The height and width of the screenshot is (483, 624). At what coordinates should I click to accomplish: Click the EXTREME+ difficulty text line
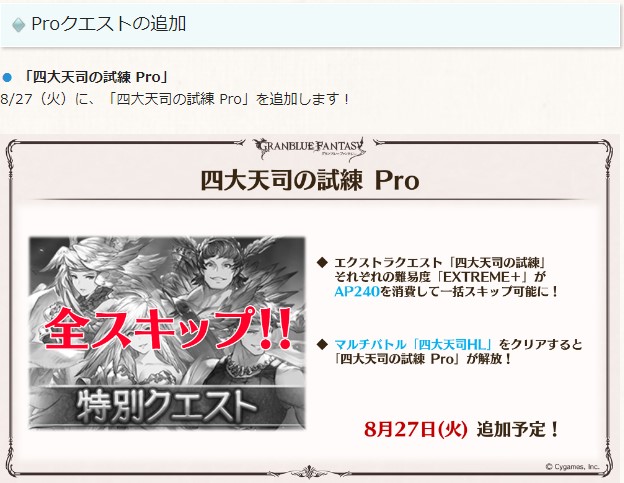point(440,277)
